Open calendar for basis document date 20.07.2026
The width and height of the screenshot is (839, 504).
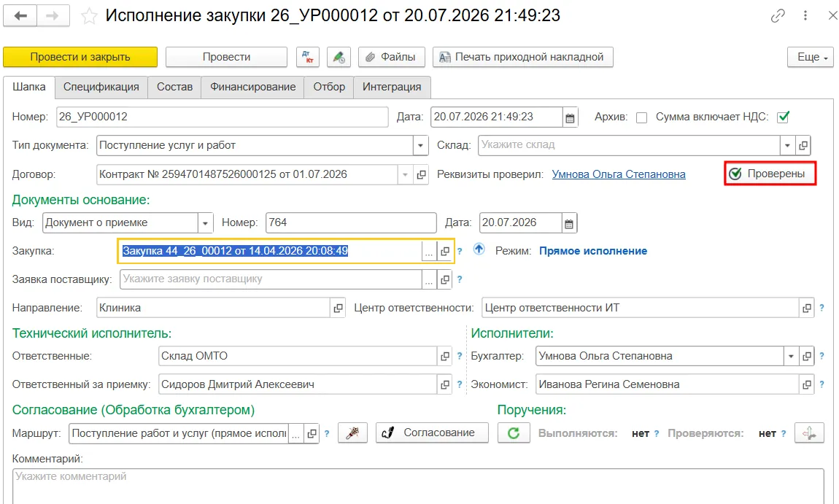point(569,223)
